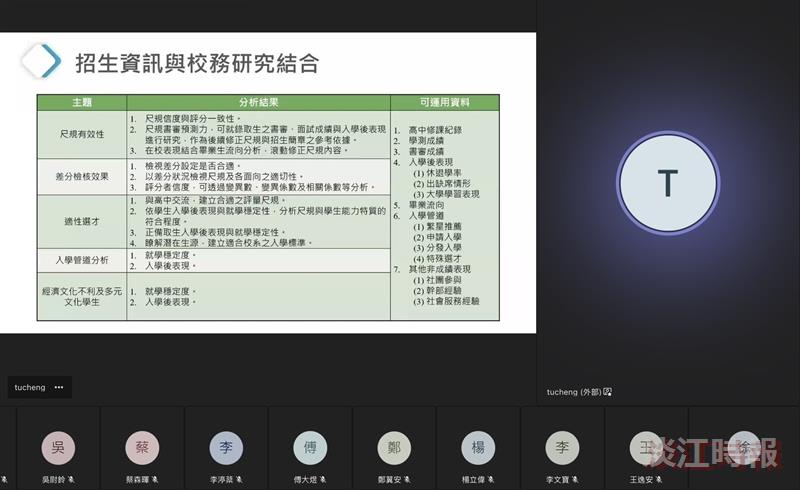Click the slide title 招生資訊與校務研究結合
Image resolution: width=800 pixels, height=490 pixels.
197,63
